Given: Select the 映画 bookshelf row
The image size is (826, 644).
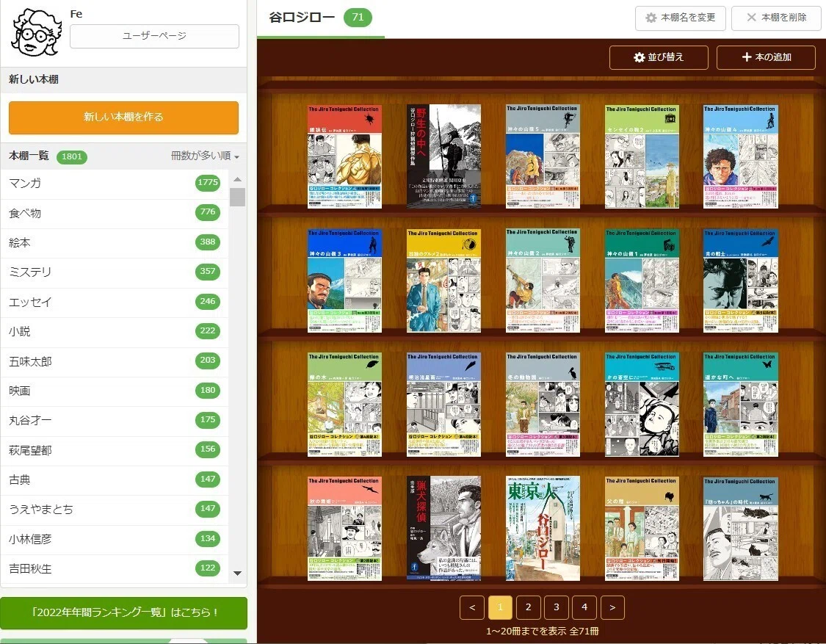Looking at the screenshot, I should (115, 391).
